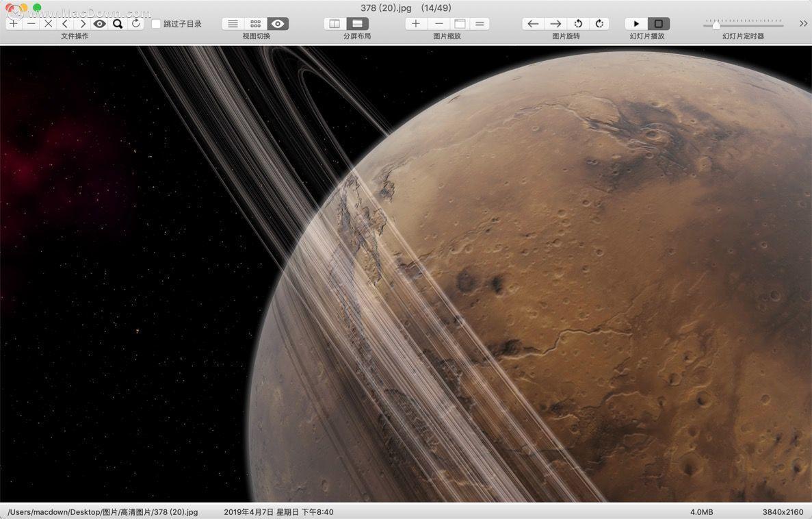Rotate image clockwise
The width and height of the screenshot is (812, 519).
(599, 24)
